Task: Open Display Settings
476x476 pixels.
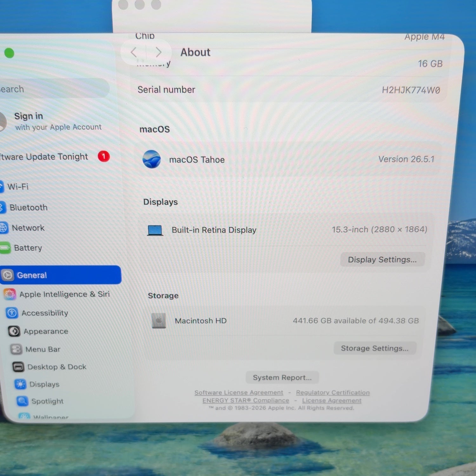Action: (x=382, y=260)
